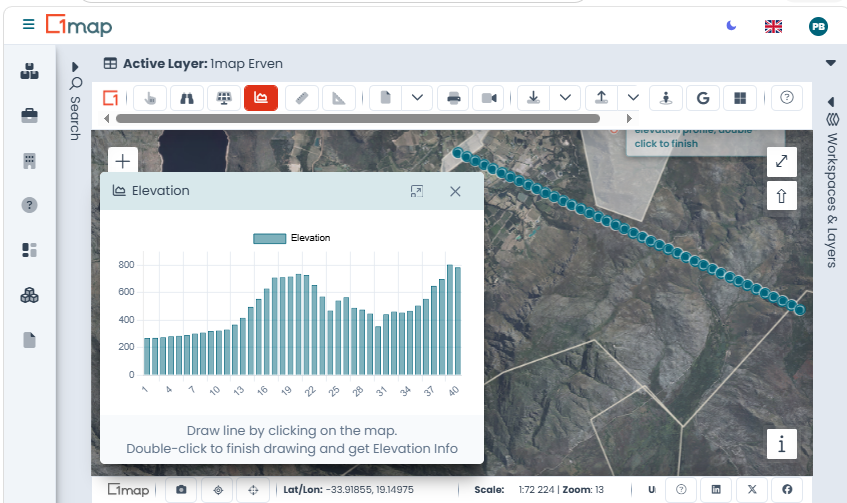Open the status bar help icon
This screenshot has height=503, width=847.
pos(681,489)
